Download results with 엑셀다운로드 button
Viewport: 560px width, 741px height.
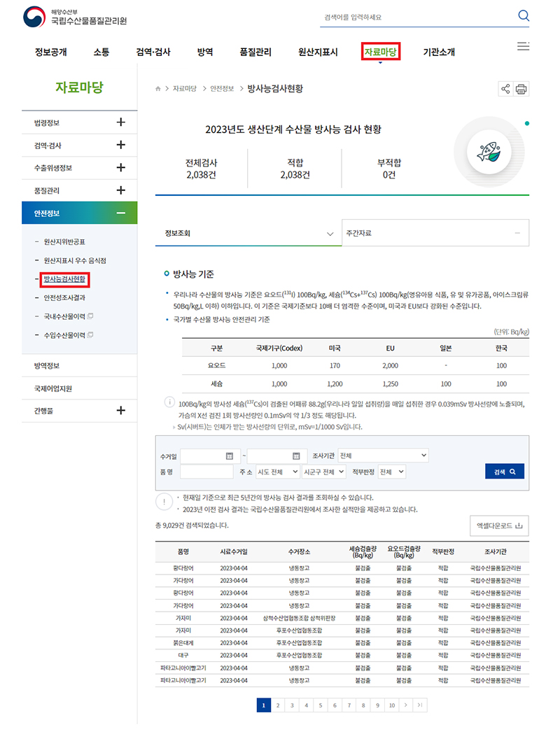499,525
